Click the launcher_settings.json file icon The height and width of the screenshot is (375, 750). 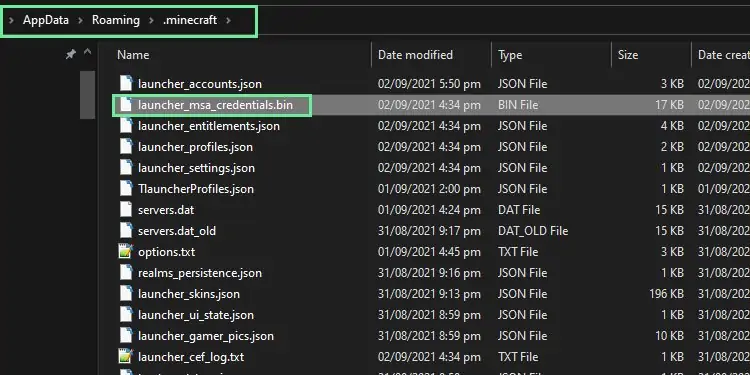(x=126, y=168)
